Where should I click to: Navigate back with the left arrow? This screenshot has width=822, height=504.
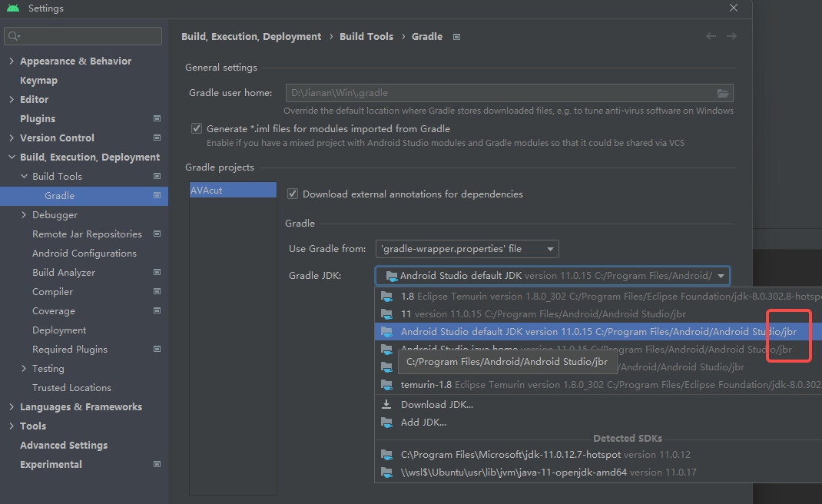(711, 36)
